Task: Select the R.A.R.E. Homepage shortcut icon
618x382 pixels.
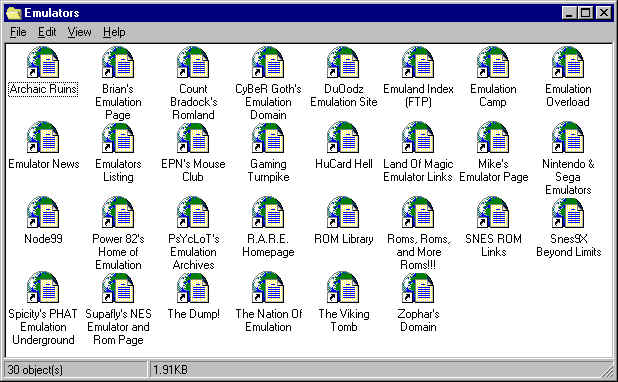Action: pos(268,212)
